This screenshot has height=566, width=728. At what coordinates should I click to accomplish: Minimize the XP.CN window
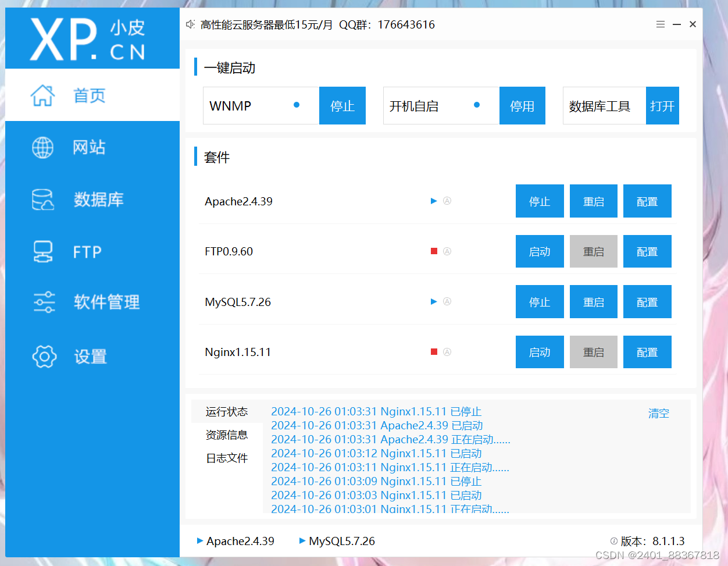point(677,24)
